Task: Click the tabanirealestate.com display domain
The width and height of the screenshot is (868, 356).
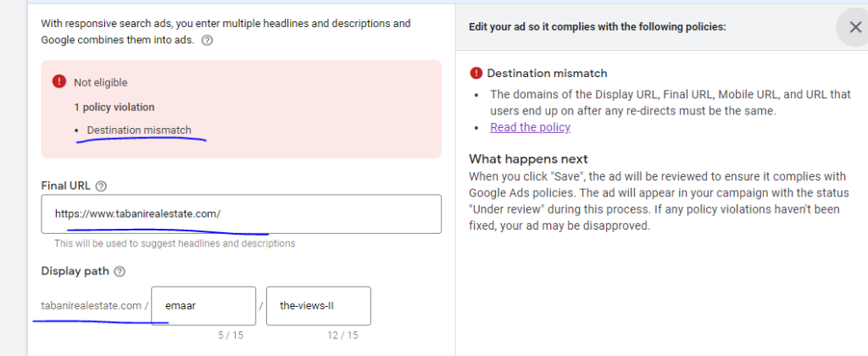Action: coord(92,306)
